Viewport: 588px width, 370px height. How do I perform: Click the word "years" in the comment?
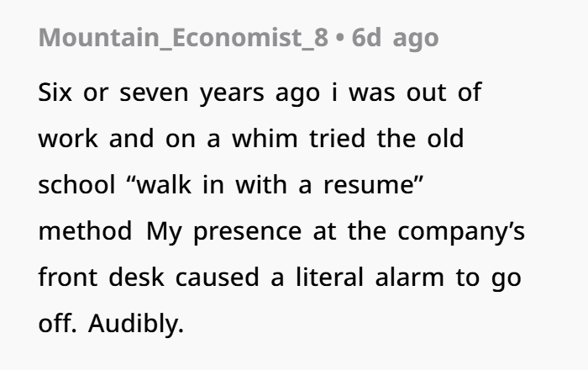tap(232, 93)
